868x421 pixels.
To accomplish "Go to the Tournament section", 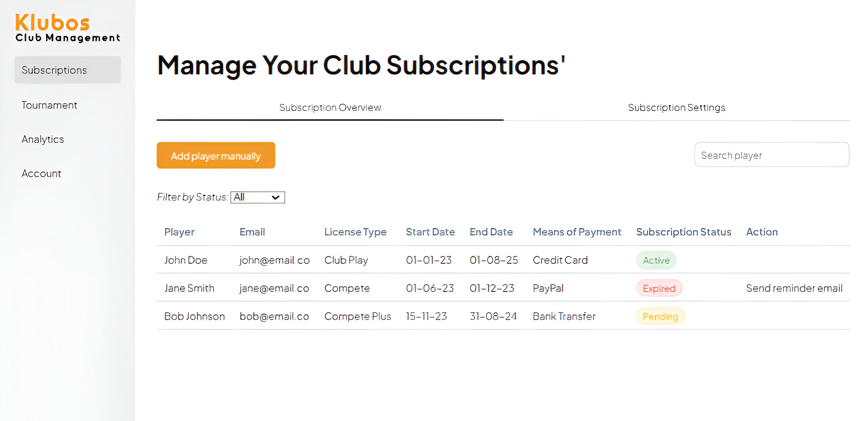I will coord(49,105).
